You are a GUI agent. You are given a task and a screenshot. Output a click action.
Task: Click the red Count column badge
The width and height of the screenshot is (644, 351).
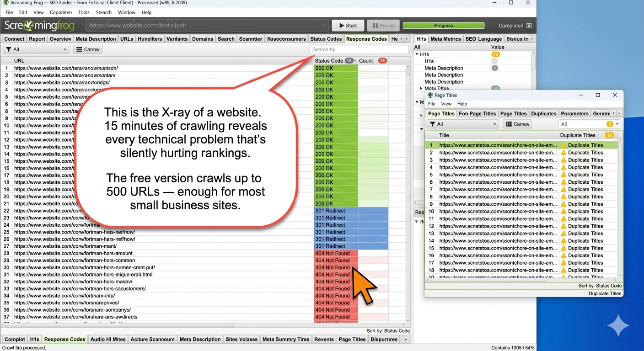click(382, 60)
